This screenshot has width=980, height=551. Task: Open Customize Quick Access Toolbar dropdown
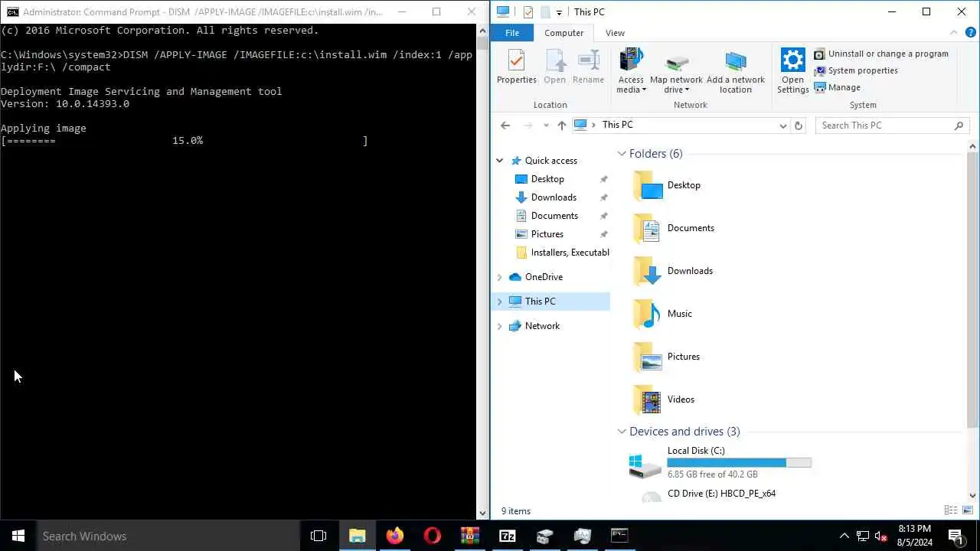(x=559, y=12)
